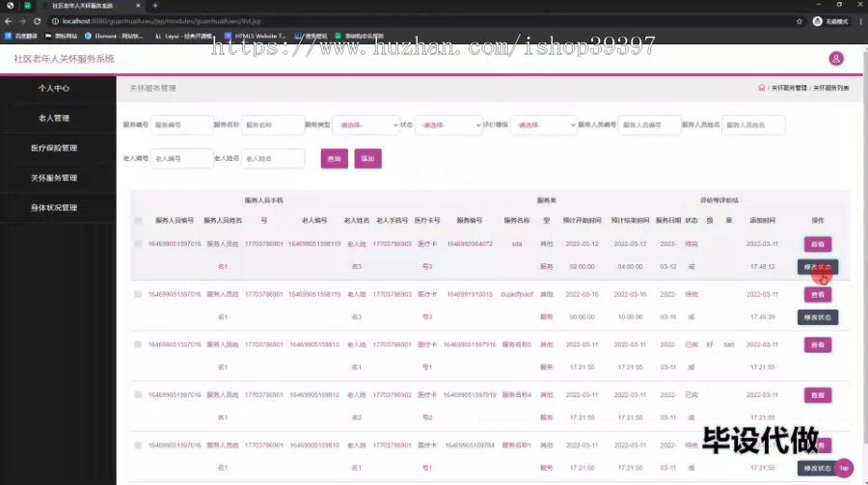Click the 关怀服务管理 breadcrumb link
The height and width of the screenshot is (485, 868).
coord(789,88)
